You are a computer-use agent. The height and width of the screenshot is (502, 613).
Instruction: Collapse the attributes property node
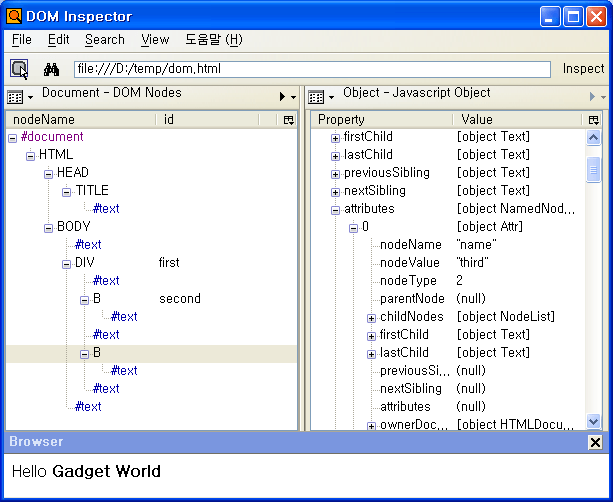tap(335, 209)
